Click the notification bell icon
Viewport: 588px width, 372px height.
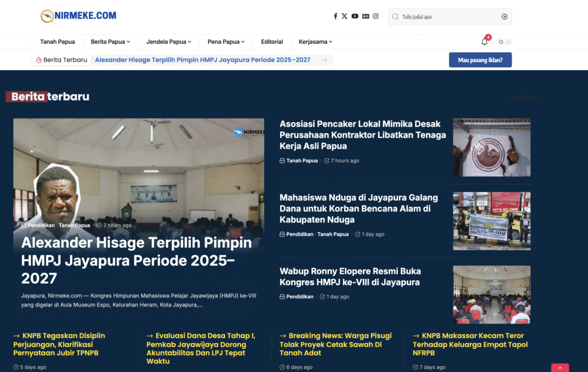485,41
